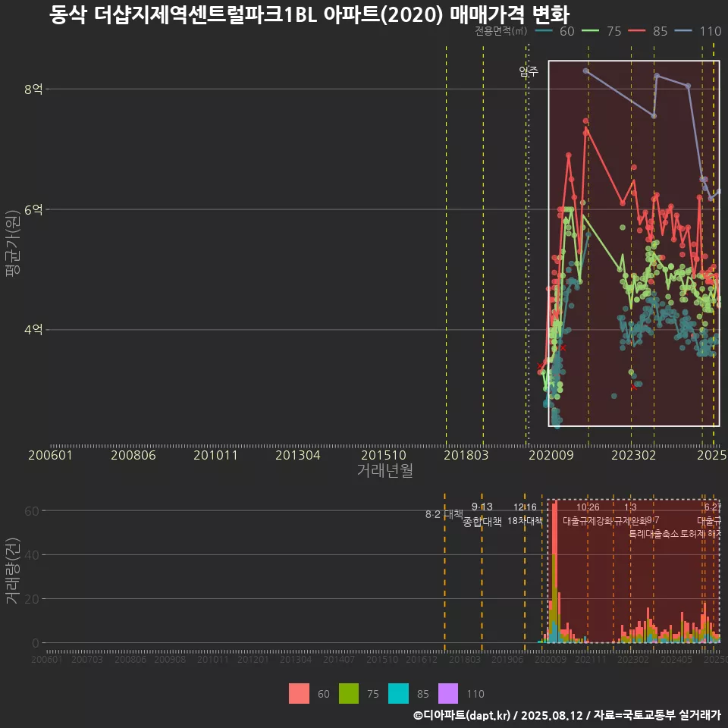Click the '9·13' policy date annotation
728x728 pixels.
[x=482, y=507]
